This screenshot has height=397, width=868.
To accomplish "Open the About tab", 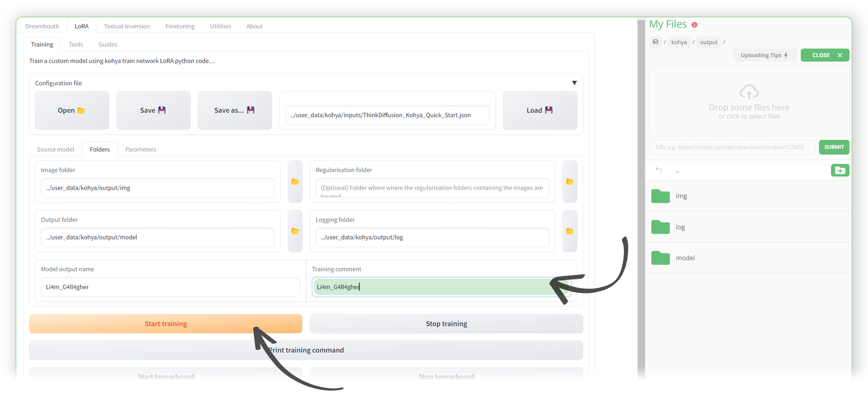I will tap(254, 26).
